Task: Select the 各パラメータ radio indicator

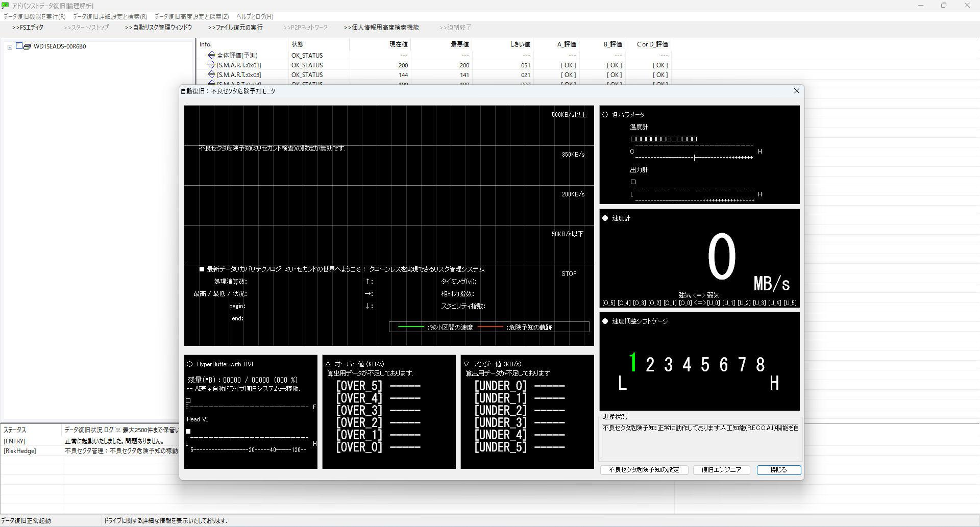Action: [x=605, y=115]
